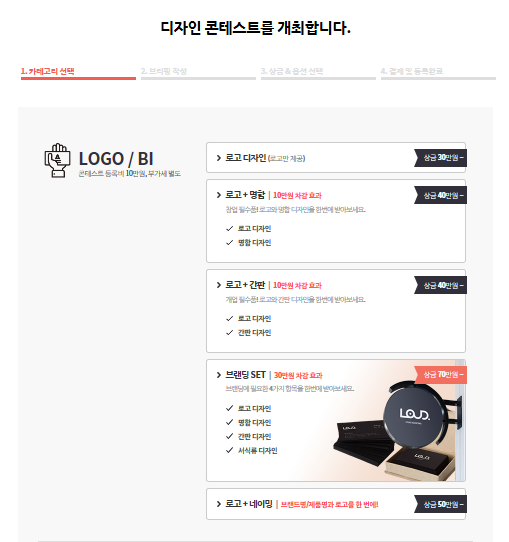Screen dimensions: 509x542
Task: Click the 브랜딩 SET chevron arrow
Action: [218, 375]
